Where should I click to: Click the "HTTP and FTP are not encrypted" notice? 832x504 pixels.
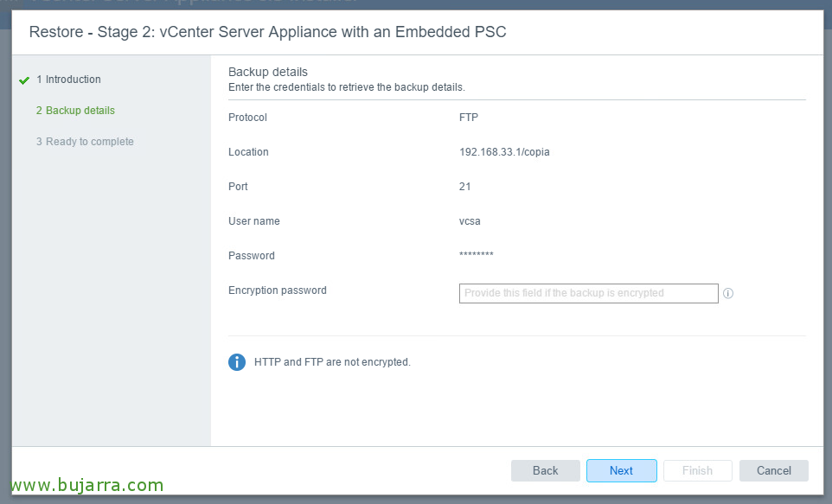click(332, 362)
